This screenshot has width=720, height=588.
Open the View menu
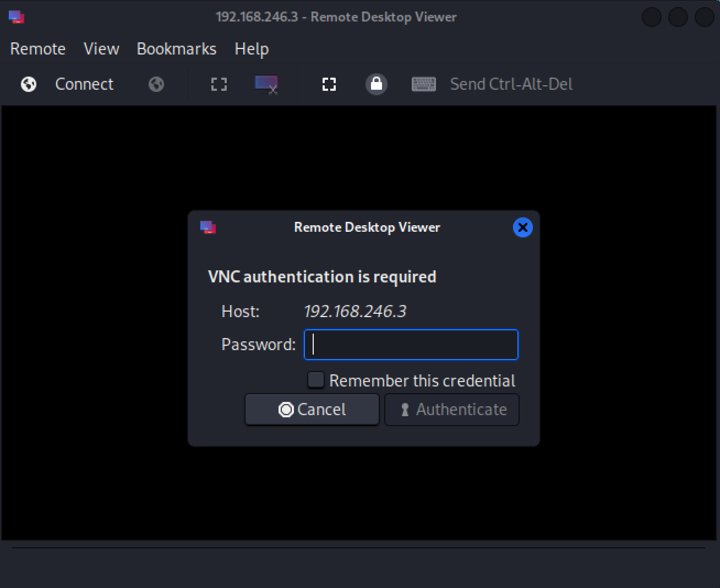tap(101, 49)
